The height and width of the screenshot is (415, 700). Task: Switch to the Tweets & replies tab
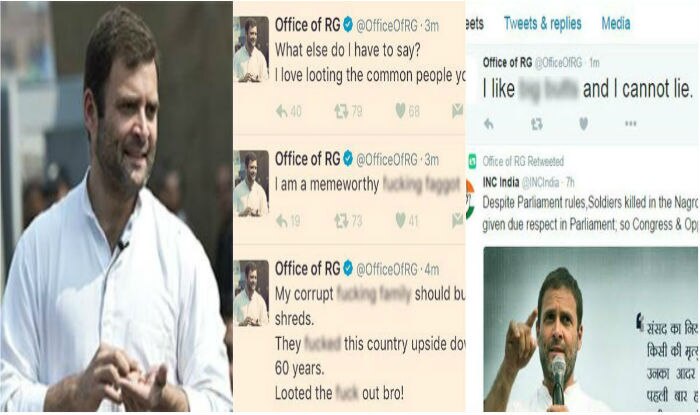coord(542,23)
